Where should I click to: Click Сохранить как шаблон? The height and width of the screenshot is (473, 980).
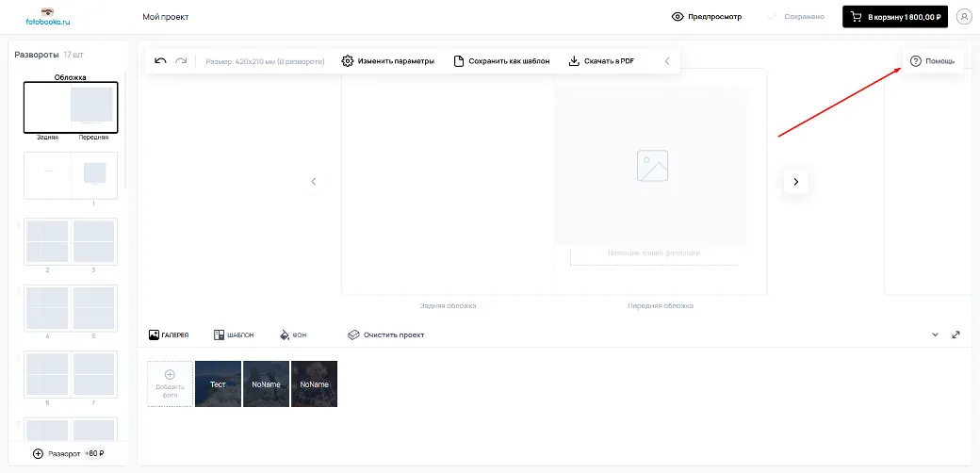pos(502,61)
